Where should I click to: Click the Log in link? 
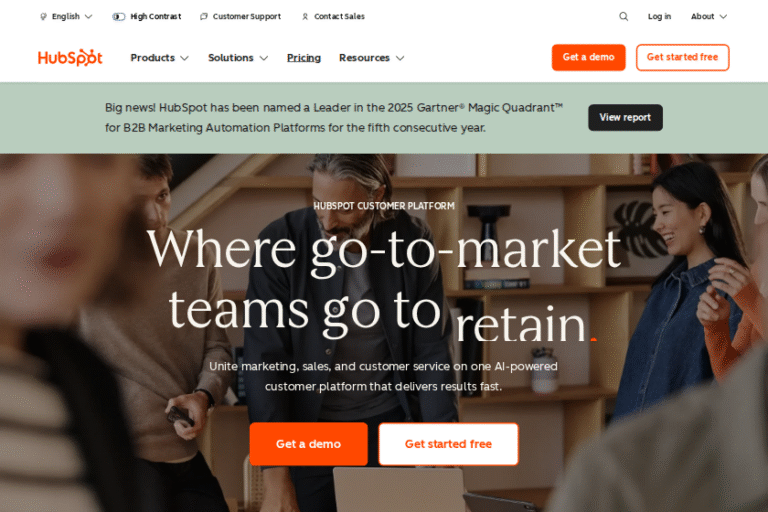point(659,17)
